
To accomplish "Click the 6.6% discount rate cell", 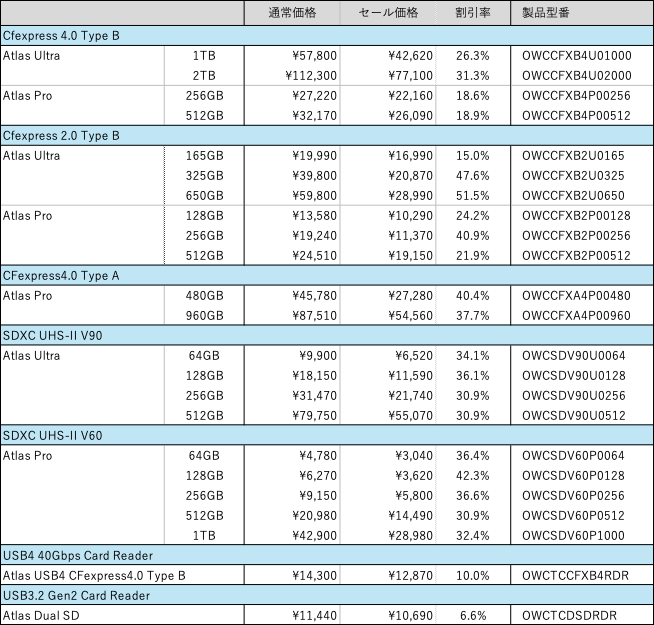I will click(x=473, y=616).
